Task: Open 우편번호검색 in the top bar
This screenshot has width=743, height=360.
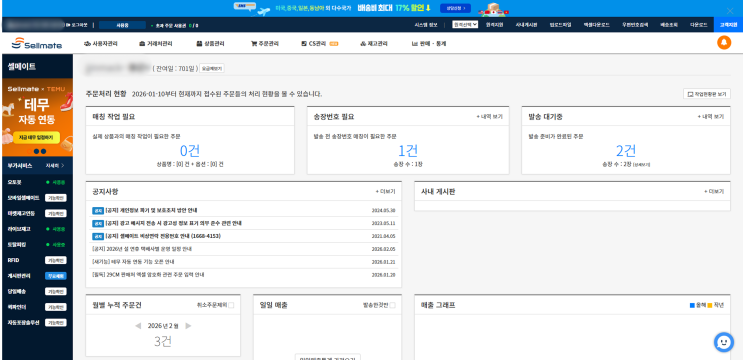Action: pyautogui.click(x=634, y=25)
